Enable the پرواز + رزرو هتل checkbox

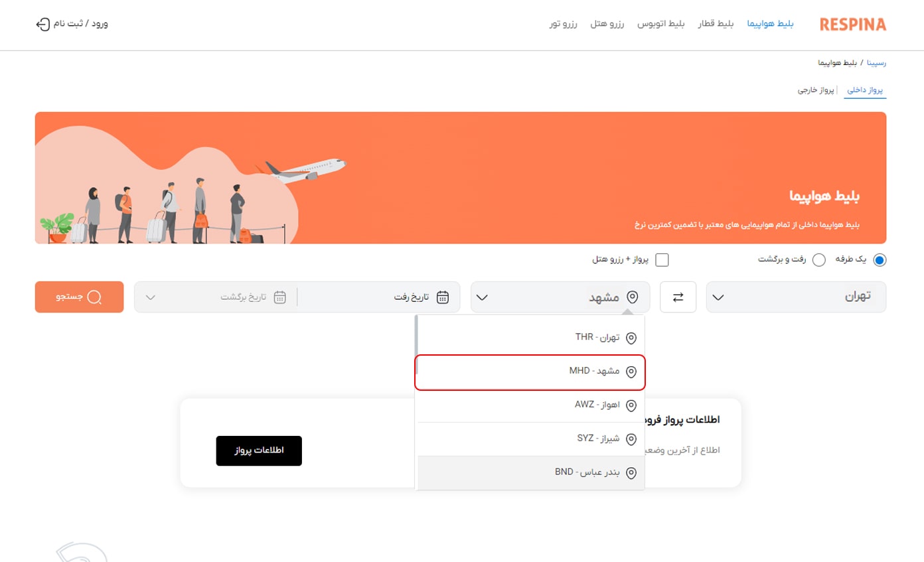[662, 260]
